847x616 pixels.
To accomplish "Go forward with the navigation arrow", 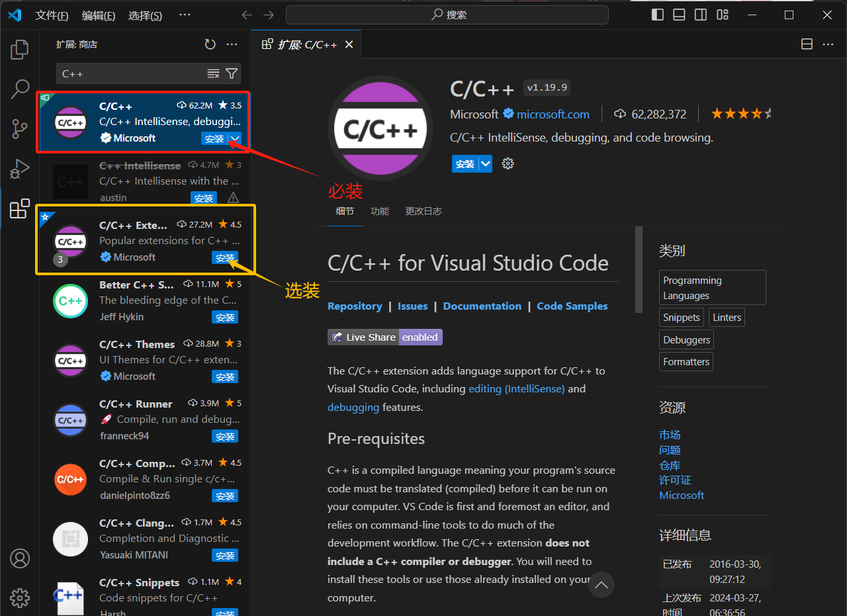I will (x=268, y=15).
